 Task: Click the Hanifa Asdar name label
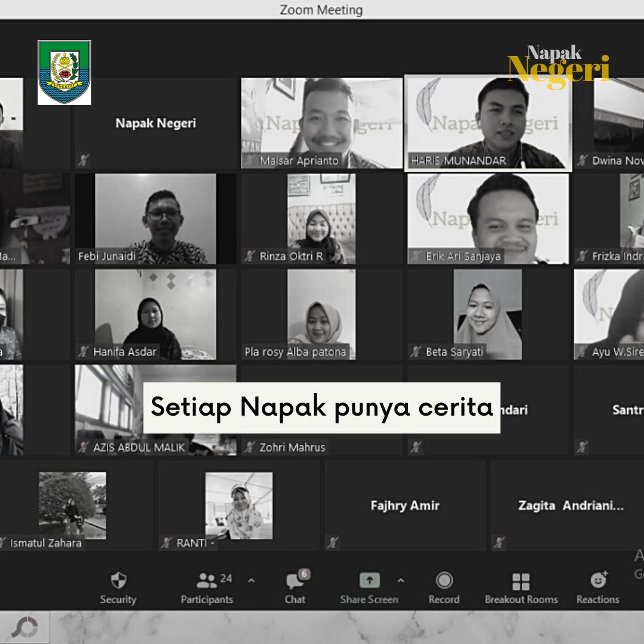point(125,352)
